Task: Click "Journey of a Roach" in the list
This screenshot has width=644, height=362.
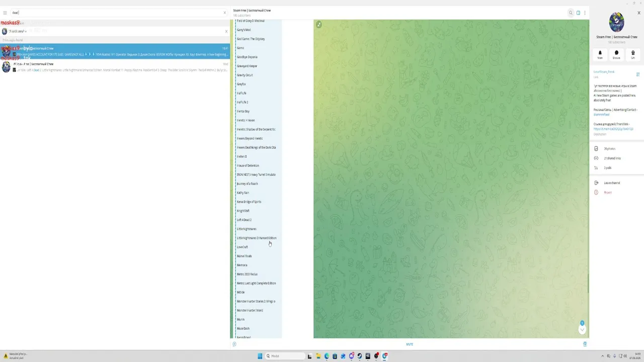Action: 248,184
